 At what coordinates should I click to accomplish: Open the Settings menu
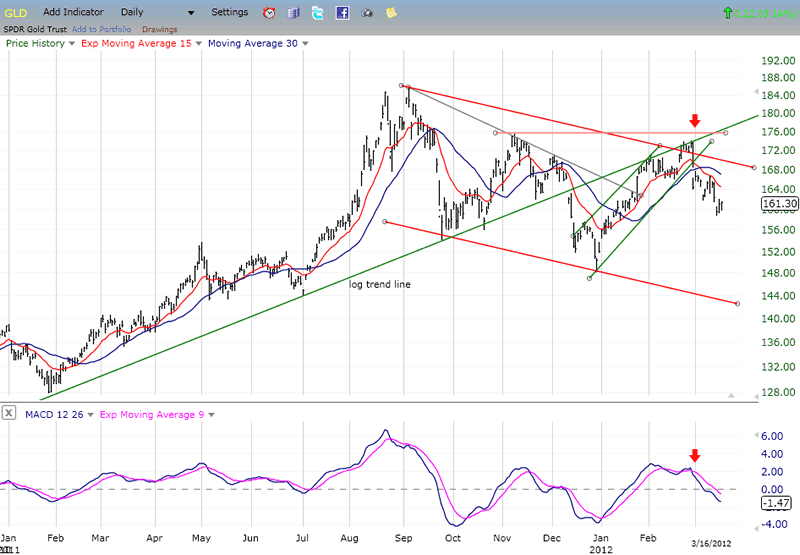point(230,13)
